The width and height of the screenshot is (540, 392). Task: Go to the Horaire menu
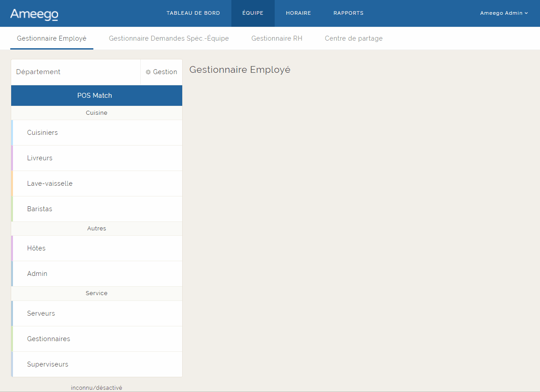pyautogui.click(x=298, y=13)
